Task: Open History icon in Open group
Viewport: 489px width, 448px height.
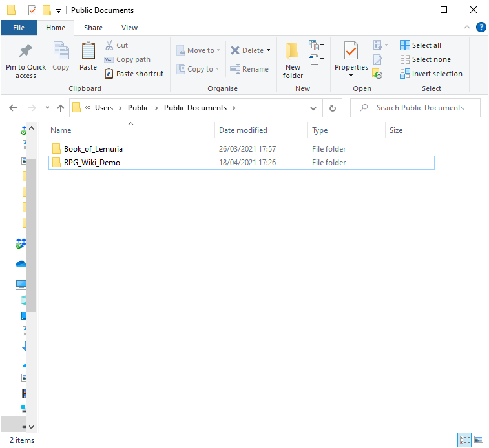Action: coord(377,74)
